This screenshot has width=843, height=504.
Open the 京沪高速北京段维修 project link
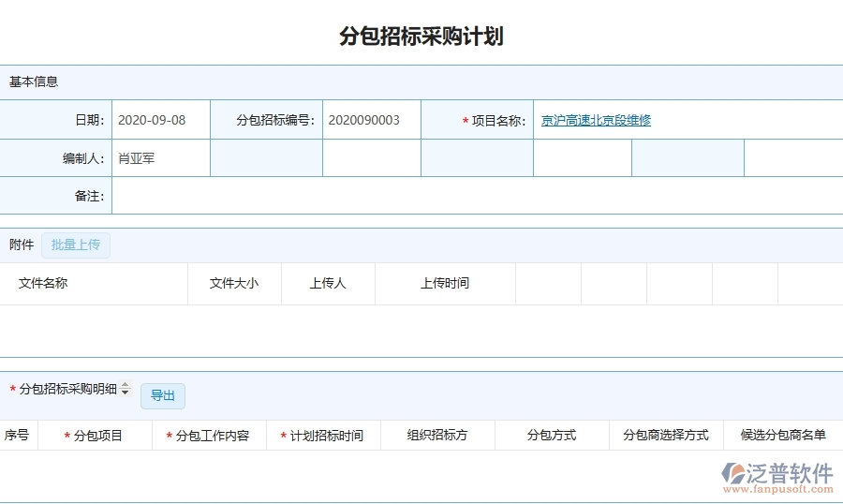tap(596, 121)
